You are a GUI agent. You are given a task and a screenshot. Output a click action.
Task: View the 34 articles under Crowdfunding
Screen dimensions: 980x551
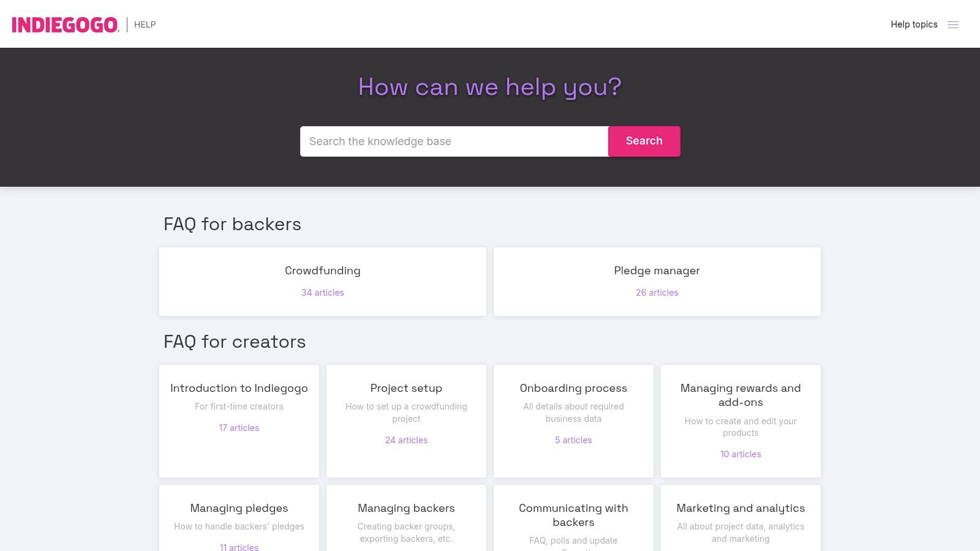click(x=322, y=293)
